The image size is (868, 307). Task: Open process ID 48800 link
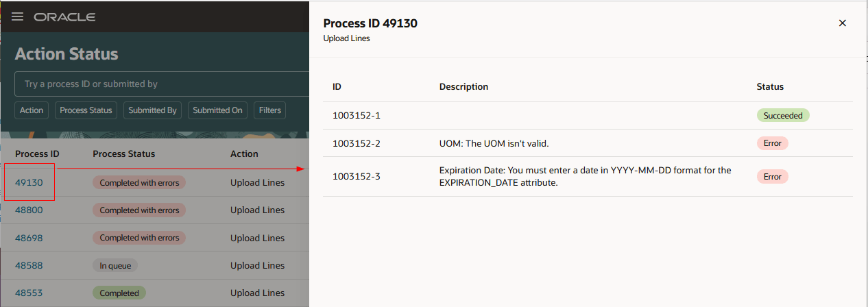pyautogui.click(x=29, y=210)
